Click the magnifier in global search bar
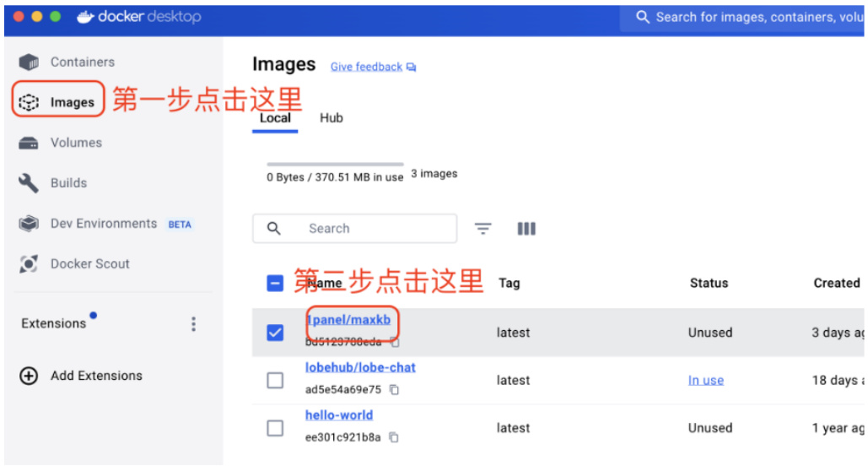Screen dimensions: 868x466 coord(642,17)
